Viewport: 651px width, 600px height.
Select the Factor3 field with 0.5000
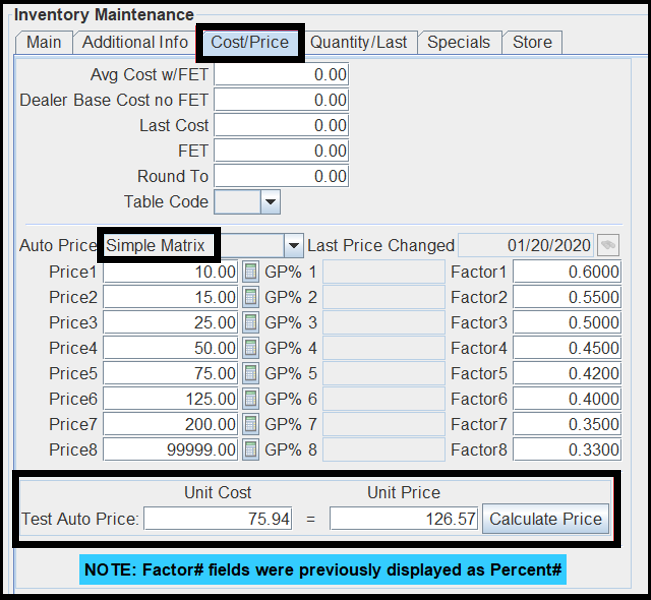pos(567,323)
